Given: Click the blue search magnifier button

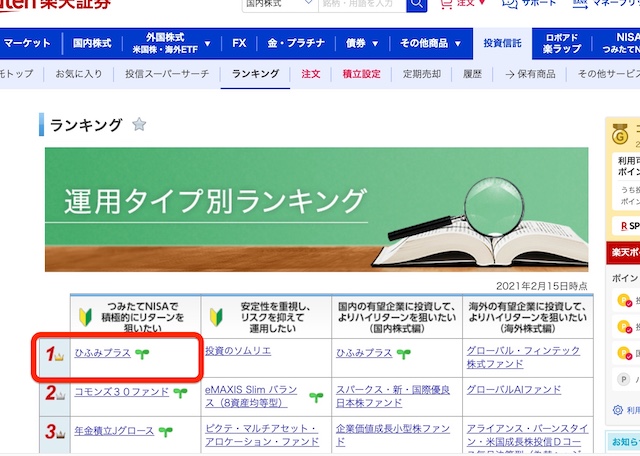Looking at the screenshot, I should click(x=419, y=4).
